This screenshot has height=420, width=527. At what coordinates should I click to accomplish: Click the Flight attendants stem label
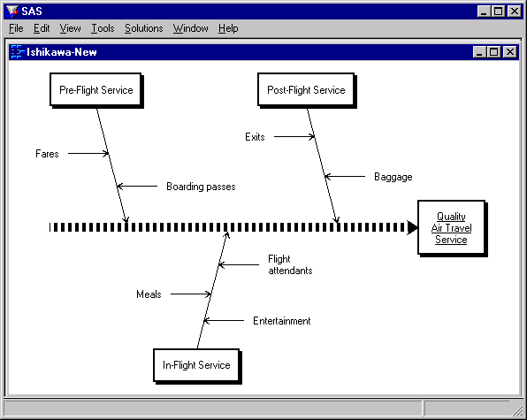click(x=290, y=264)
